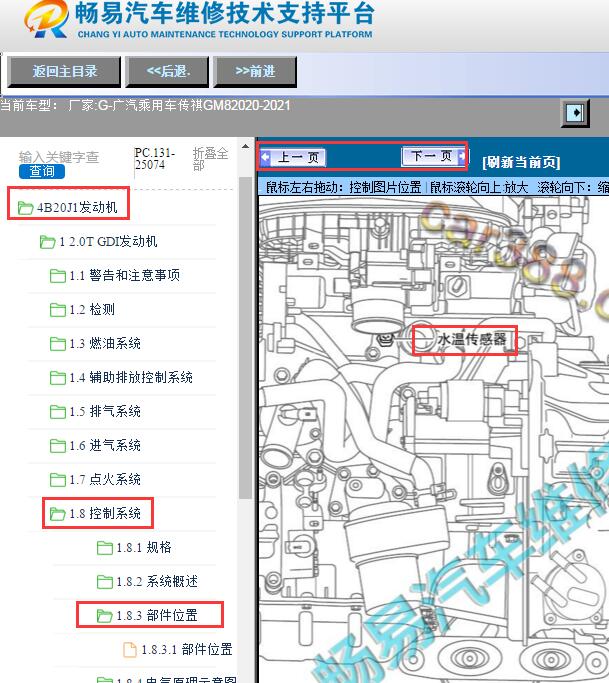Click the 查询 search button
This screenshot has height=683, width=609.
point(42,171)
